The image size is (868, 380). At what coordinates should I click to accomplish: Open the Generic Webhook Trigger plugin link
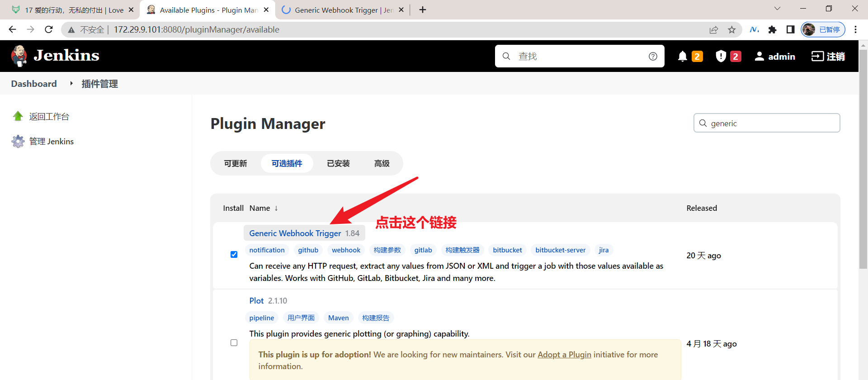pyautogui.click(x=295, y=233)
